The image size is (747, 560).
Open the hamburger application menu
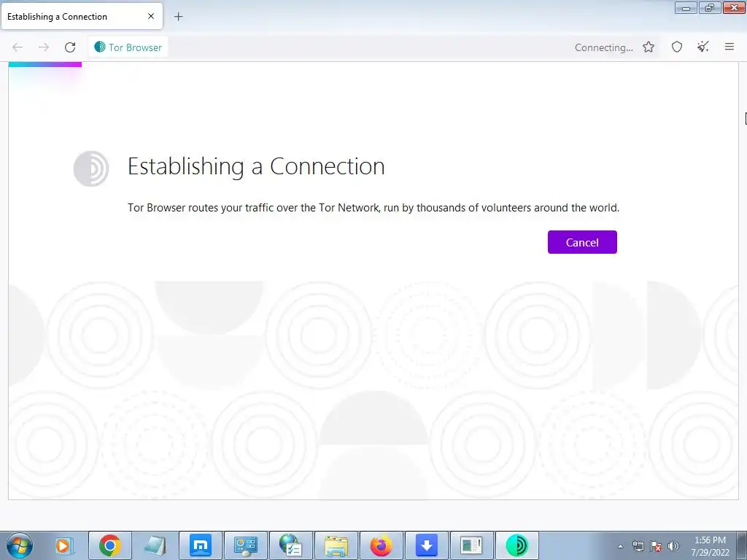tap(729, 47)
